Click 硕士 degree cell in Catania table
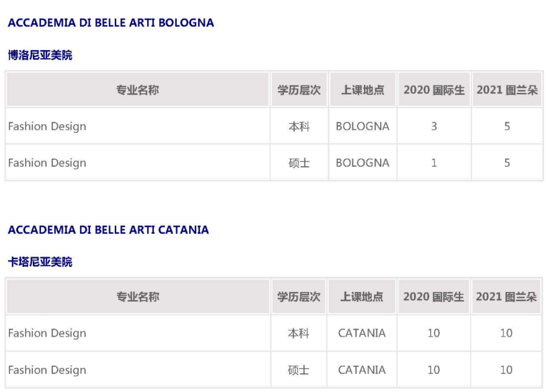 click(298, 369)
